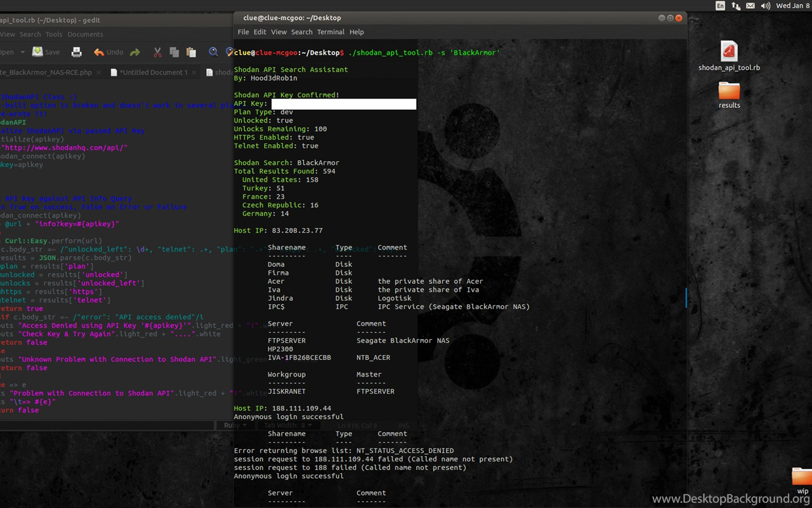Click 'Shodan API Key Confirmed!' text
Image resolution: width=812 pixels, height=508 pixels.
[287, 95]
